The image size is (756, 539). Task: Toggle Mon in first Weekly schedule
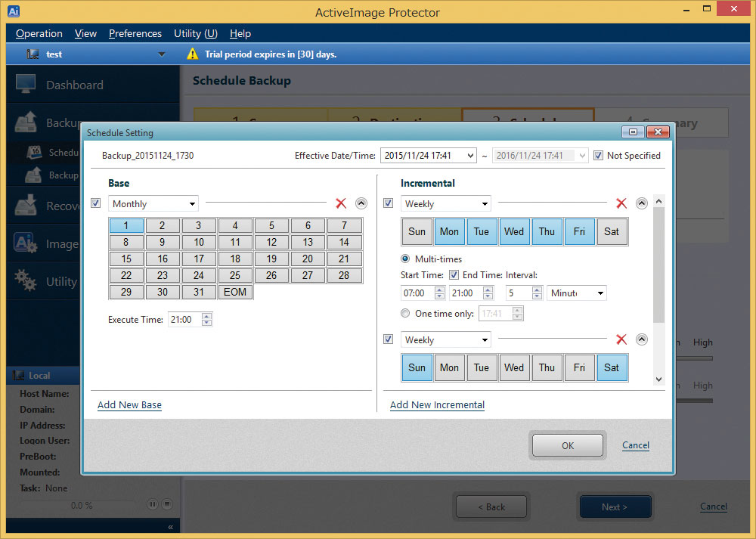(449, 231)
